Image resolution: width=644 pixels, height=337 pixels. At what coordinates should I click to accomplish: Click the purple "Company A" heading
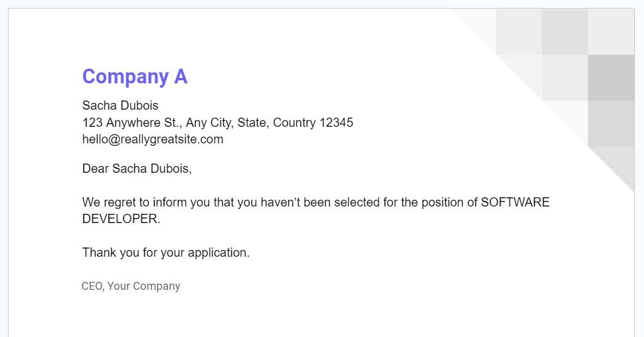(134, 77)
